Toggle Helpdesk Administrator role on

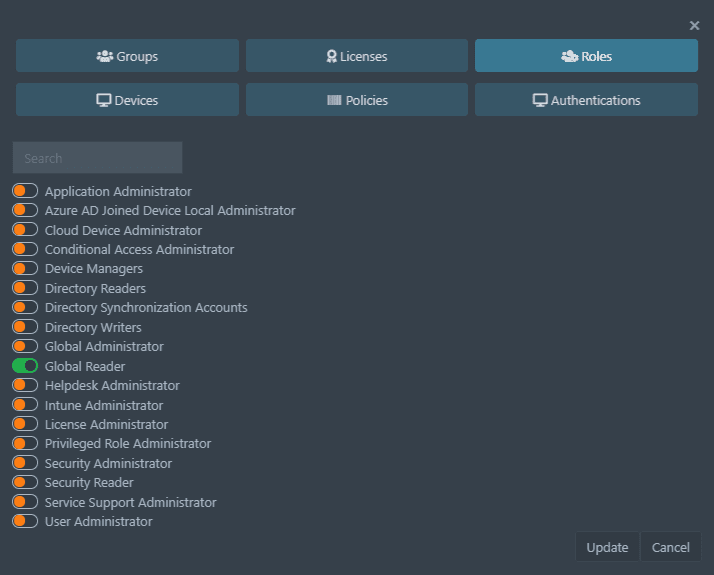(25, 386)
